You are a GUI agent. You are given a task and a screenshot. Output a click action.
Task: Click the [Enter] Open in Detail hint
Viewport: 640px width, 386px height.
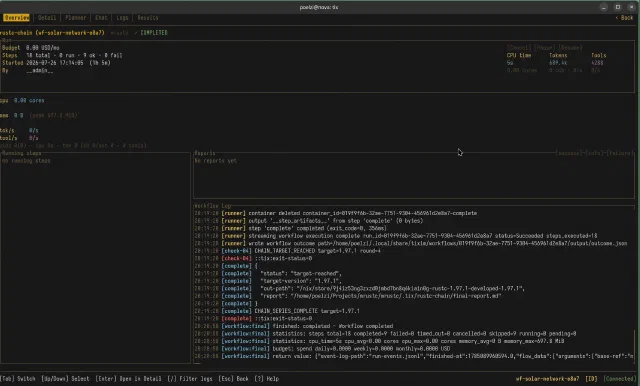(128, 379)
